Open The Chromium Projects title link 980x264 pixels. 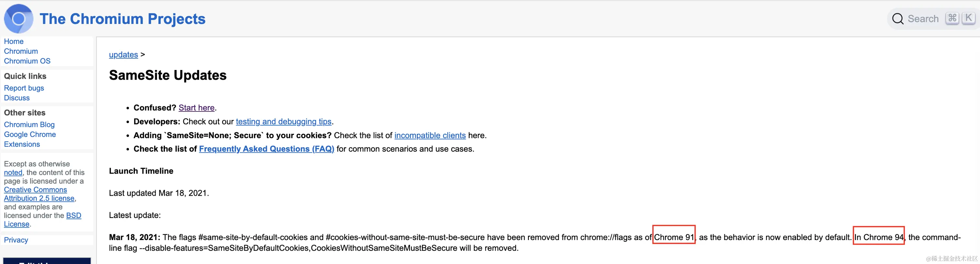(x=122, y=19)
